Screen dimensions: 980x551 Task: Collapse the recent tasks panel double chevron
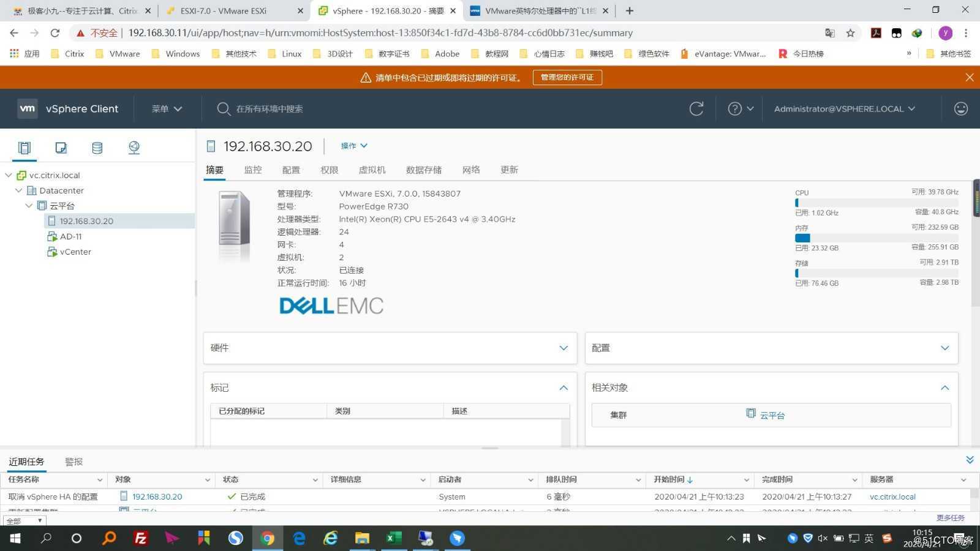click(970, 460)
